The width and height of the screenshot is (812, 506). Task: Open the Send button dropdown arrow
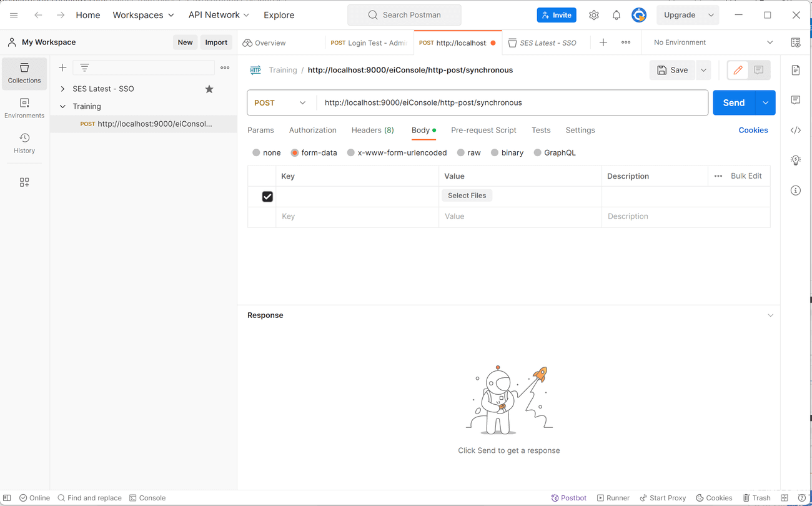tap(765, 103)
